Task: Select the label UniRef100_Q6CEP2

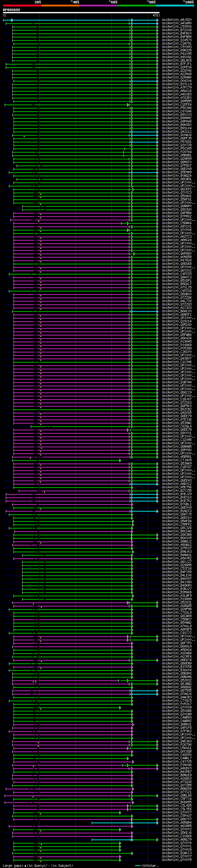Action: coord(177,189)
